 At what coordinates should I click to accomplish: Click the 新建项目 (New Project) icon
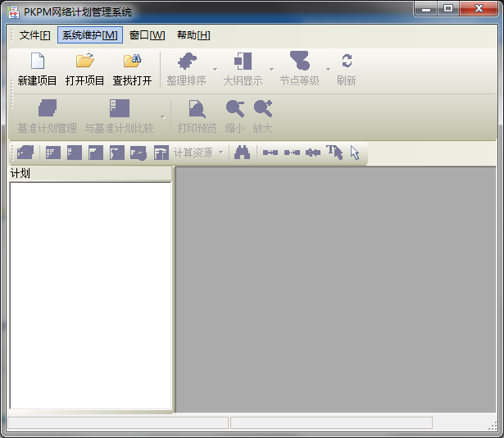click(38, 62)
